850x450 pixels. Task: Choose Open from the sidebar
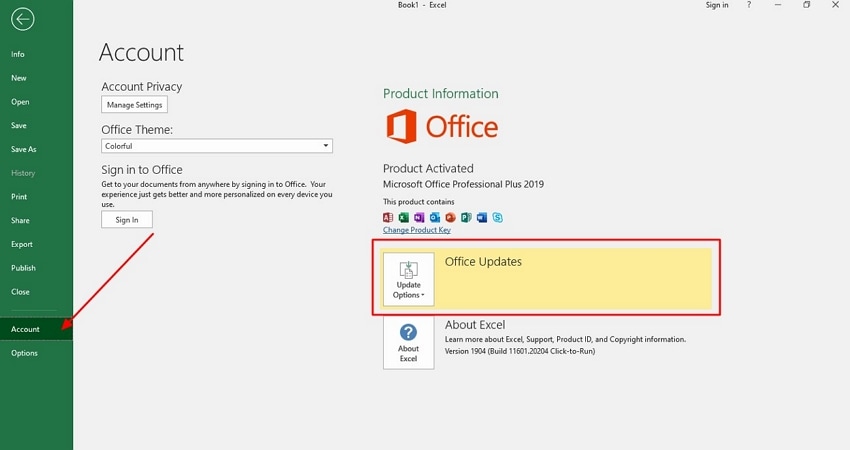(x=20, y=102)
